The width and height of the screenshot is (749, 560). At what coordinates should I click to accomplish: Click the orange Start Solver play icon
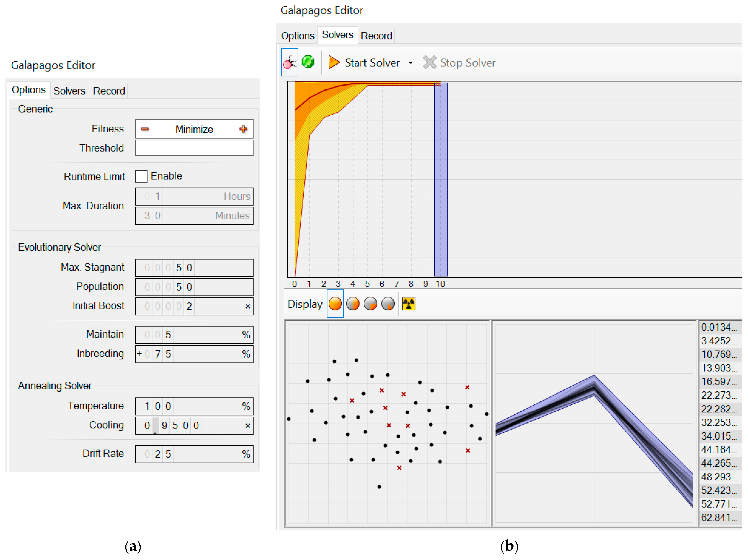pos(334,63)
